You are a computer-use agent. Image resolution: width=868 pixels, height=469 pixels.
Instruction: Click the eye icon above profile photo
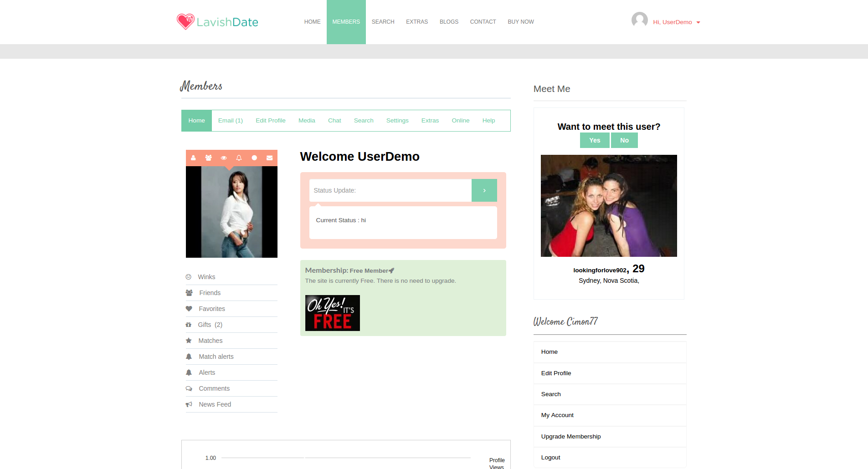pyautogui.click(x=224, y=158)
